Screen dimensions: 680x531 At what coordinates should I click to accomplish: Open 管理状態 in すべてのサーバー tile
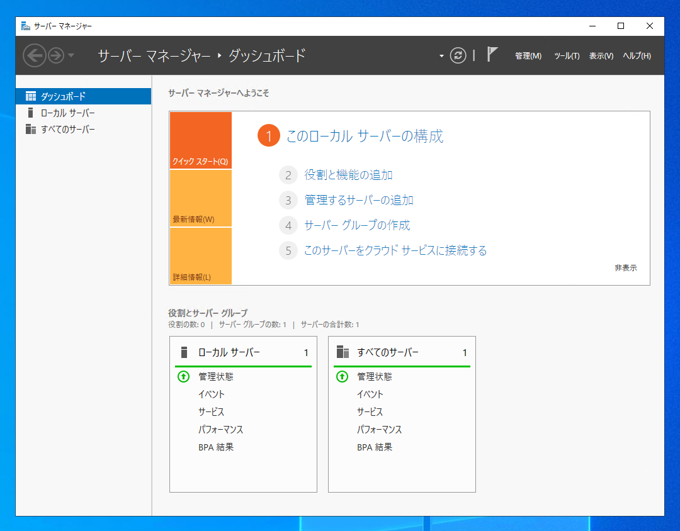[x=374, y=377]
